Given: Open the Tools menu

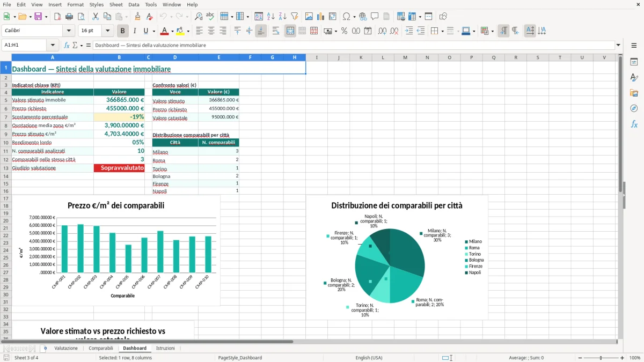Looking at the screenshot, I should pyautogui.click(x=151, y=4).
